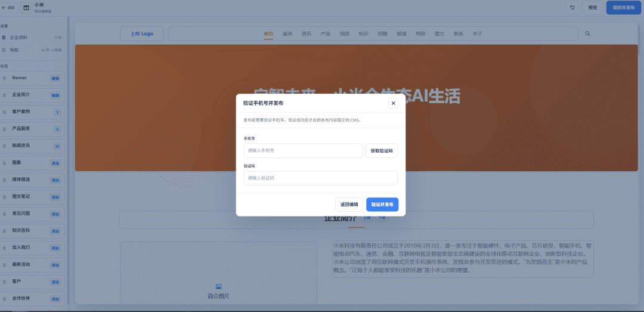Image resolution: width=644 pixels, height=312 pixels.
Task: Close the phone verification dialog
Action: point(393,103)
